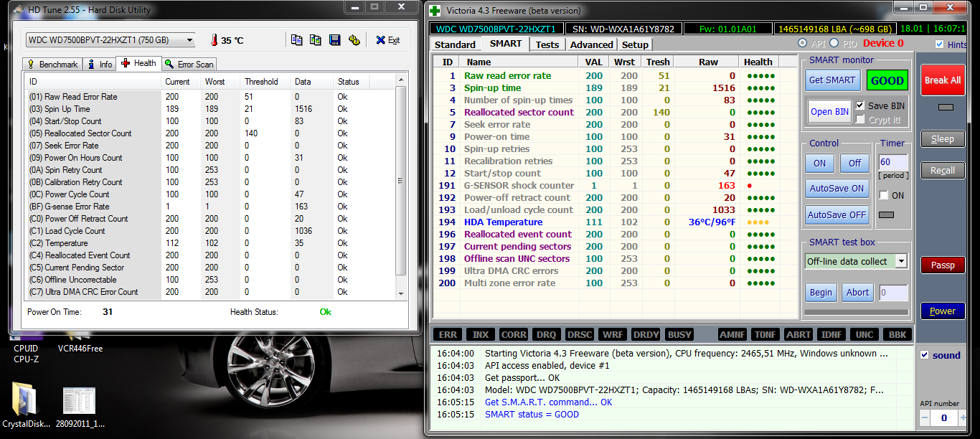Screen dimensions: 980x439
Task: Click the ERR status indicator in Victoria
Action: [448, 334]
